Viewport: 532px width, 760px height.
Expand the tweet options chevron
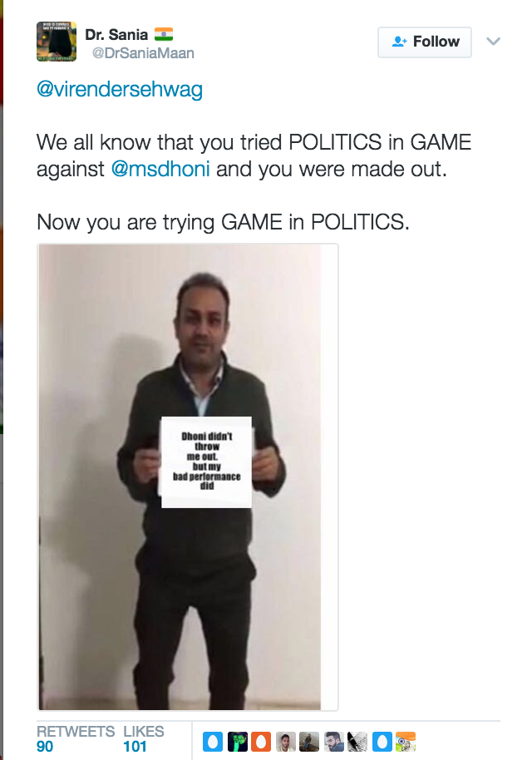493,42
